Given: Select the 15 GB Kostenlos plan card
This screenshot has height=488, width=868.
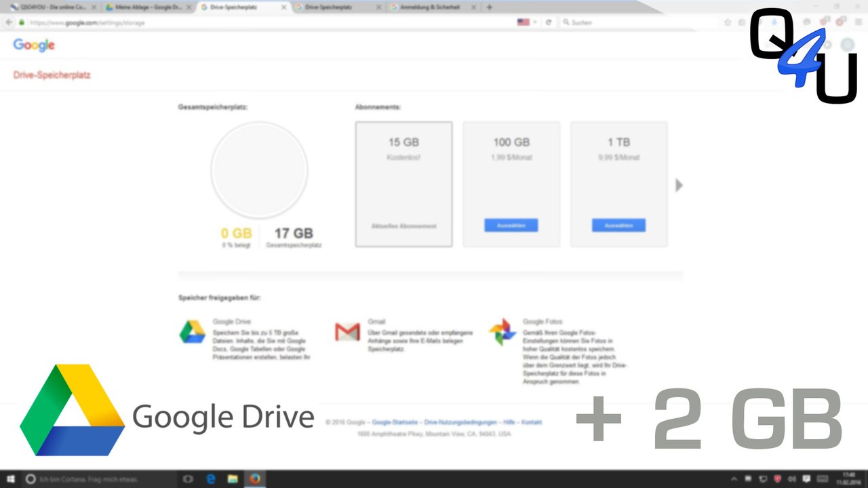Looking at the screenshot, I should click(x=403, y=184).
